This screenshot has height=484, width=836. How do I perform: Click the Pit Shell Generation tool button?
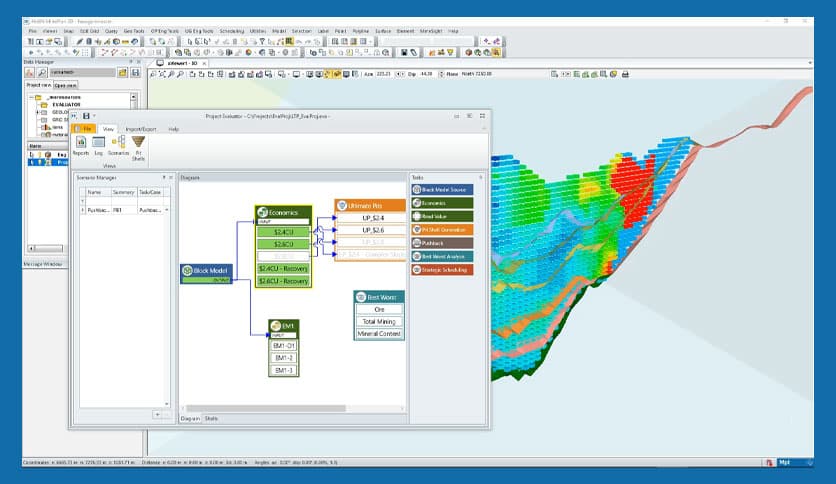pos(444,229)
